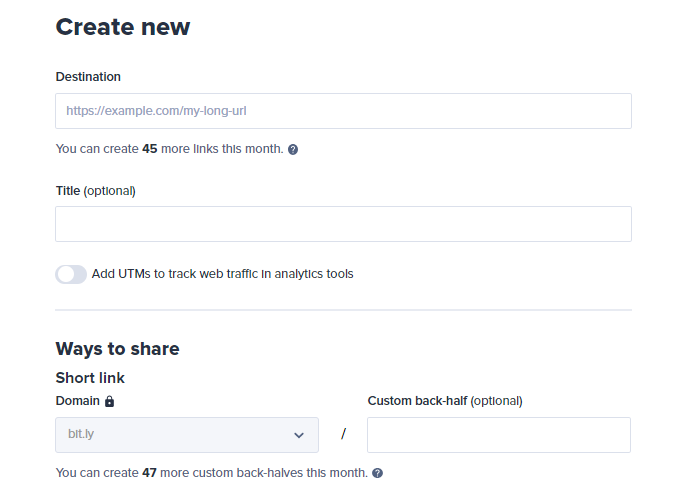Click the 'Short link' subheading
Viewport: 674px width, 503px height.
point(90,378)
